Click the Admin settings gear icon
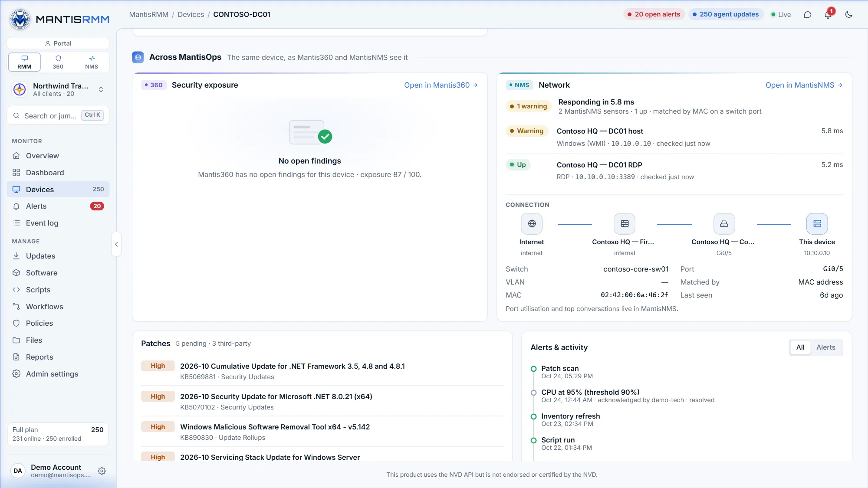The image size is (868, 488). 16,374
